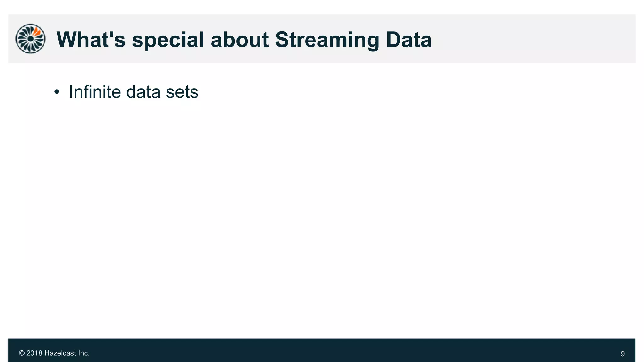Click the word "data" in the bullet
The height and width of the screenshot is (362, 644).
coord(143,92)
